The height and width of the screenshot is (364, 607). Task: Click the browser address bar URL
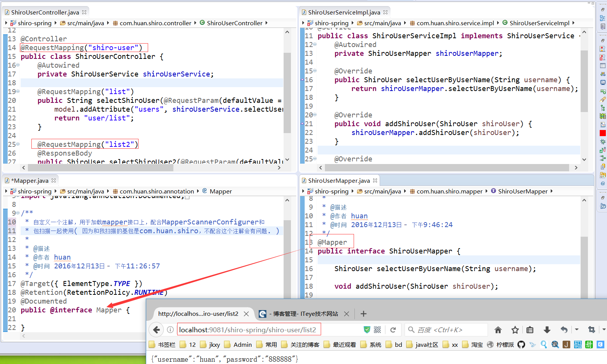click(x=248, y=330)
